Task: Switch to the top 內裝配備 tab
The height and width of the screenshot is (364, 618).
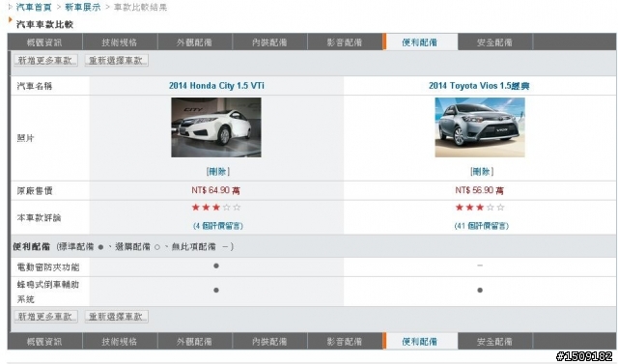Action: click(269, 42)
